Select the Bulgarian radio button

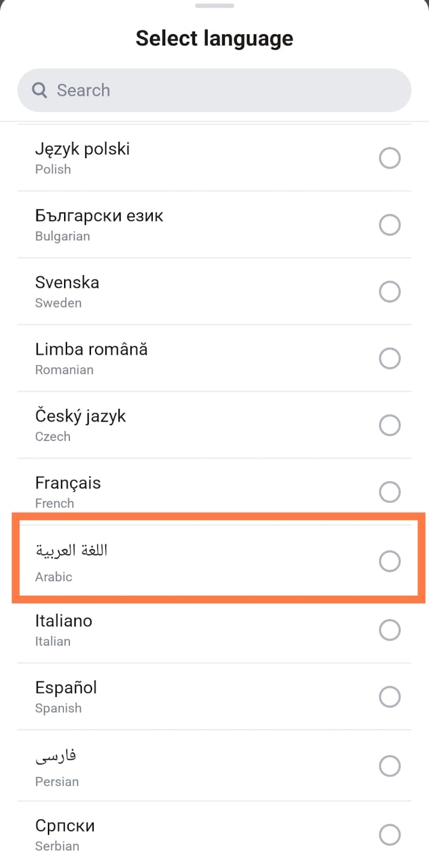[x=390, y=224]
